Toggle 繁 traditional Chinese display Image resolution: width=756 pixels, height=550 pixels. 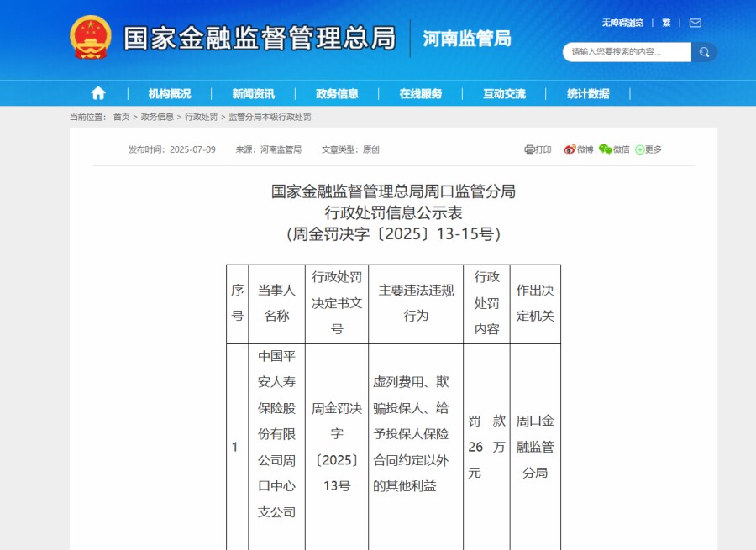point(666,23)
